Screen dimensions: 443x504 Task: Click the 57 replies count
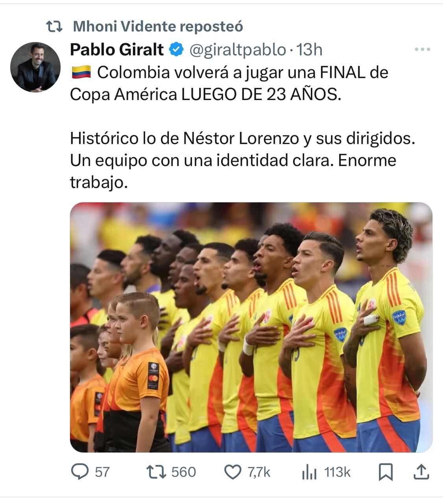(102, 472)
